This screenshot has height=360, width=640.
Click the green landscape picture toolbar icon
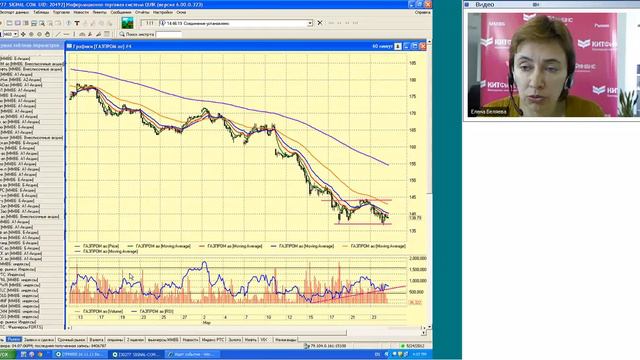pos(128,23)
